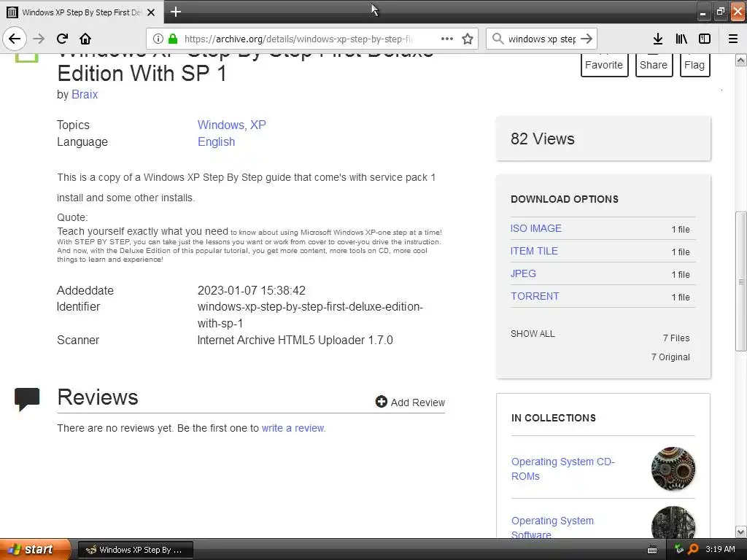This screenshot has height=560, width=747.
Task: Click scrollbar down arrow
Action: pos(740,532)
